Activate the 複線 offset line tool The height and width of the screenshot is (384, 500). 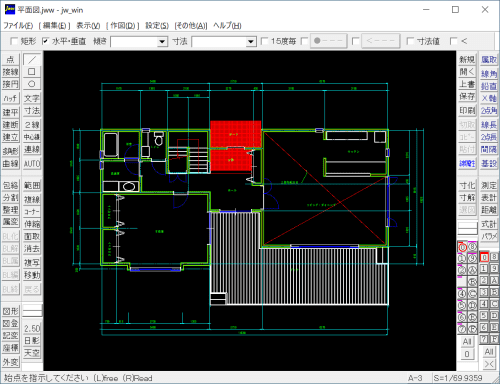[x=32, y=199]
